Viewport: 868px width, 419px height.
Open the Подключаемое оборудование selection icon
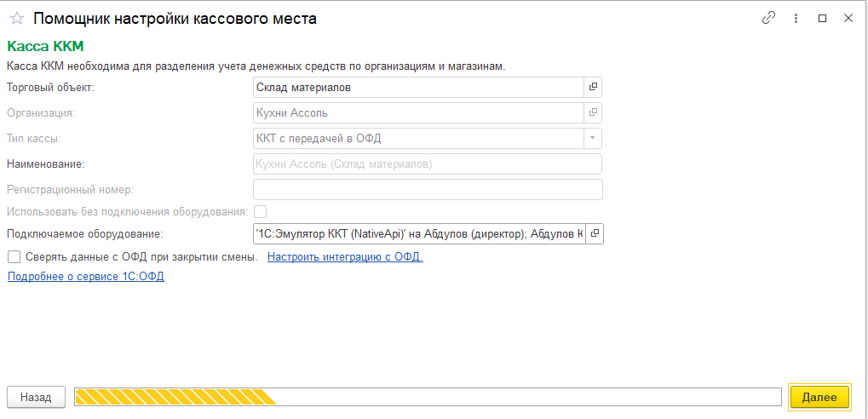click(x=595, y=233)
